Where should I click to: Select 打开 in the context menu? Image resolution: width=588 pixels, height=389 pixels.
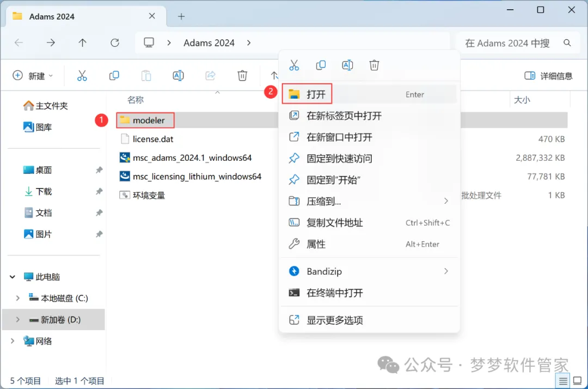(369, 94)
